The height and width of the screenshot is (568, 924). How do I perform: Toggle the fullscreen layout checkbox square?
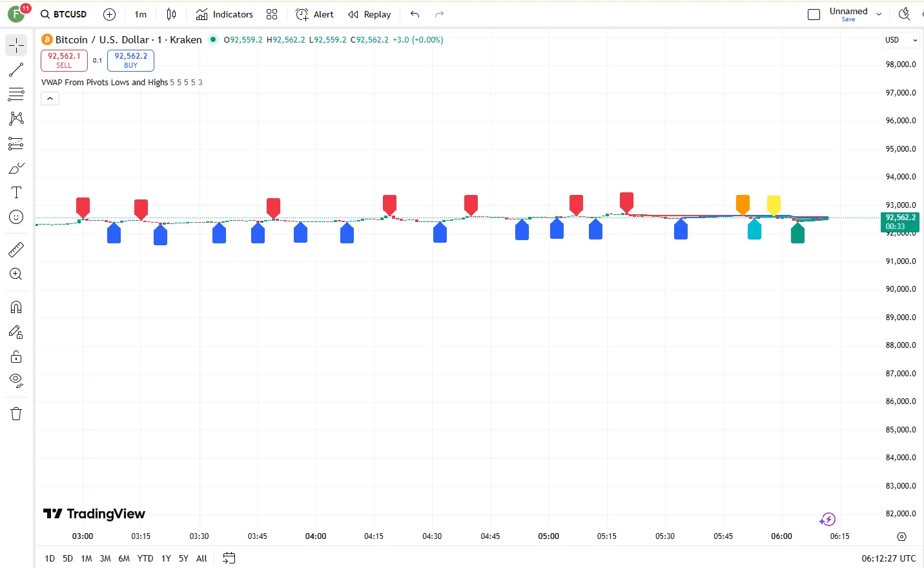click(x=814, y=14)
